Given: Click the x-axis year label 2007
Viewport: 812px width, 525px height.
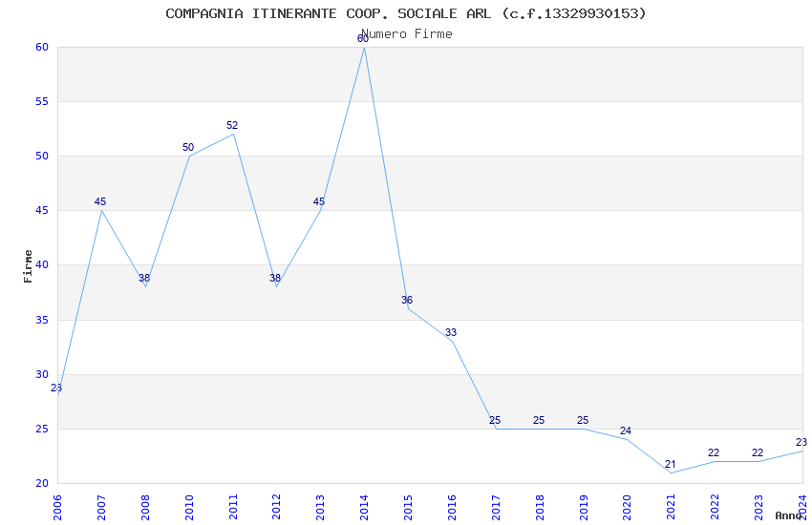Looking at the screenshot, I should point(101,507).
